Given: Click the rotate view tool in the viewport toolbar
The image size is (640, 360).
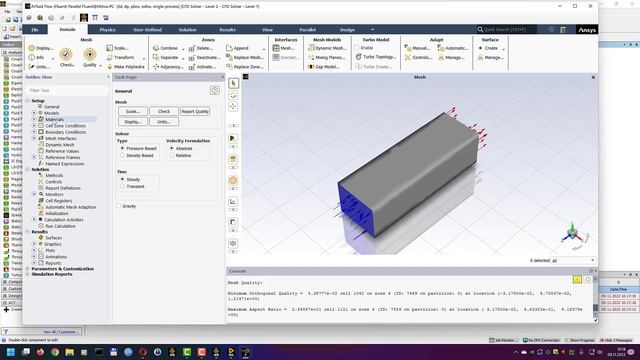Looking at the screenshot, I should pos(233,95).
